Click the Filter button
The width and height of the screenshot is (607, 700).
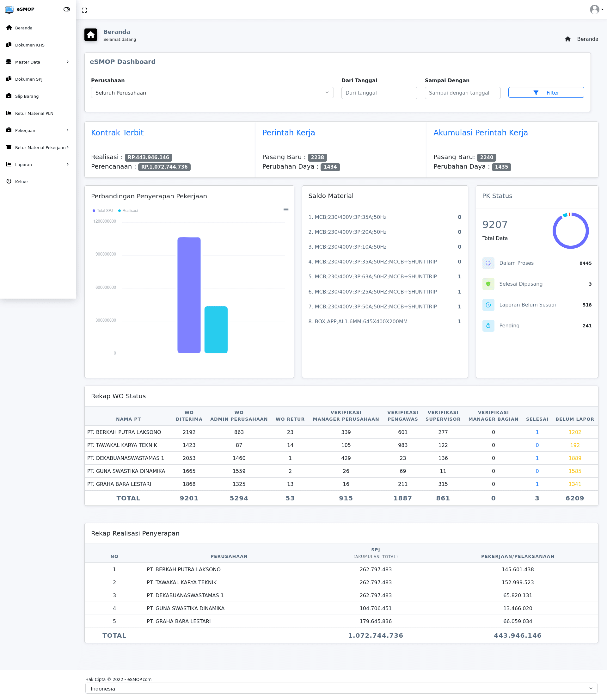tap(546, 92)
